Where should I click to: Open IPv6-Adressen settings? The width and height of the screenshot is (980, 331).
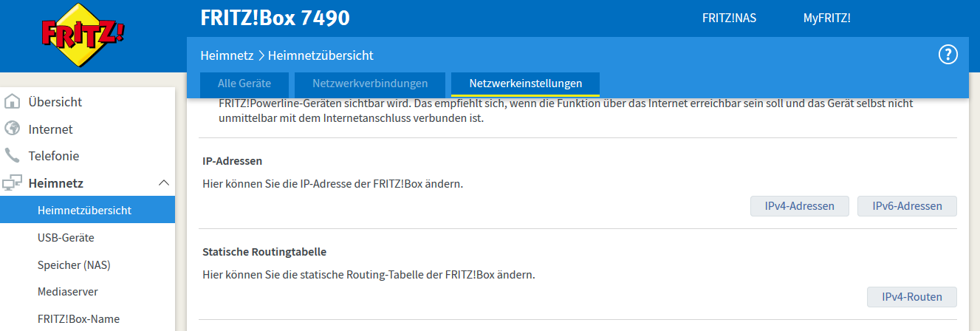coord(907,206)
